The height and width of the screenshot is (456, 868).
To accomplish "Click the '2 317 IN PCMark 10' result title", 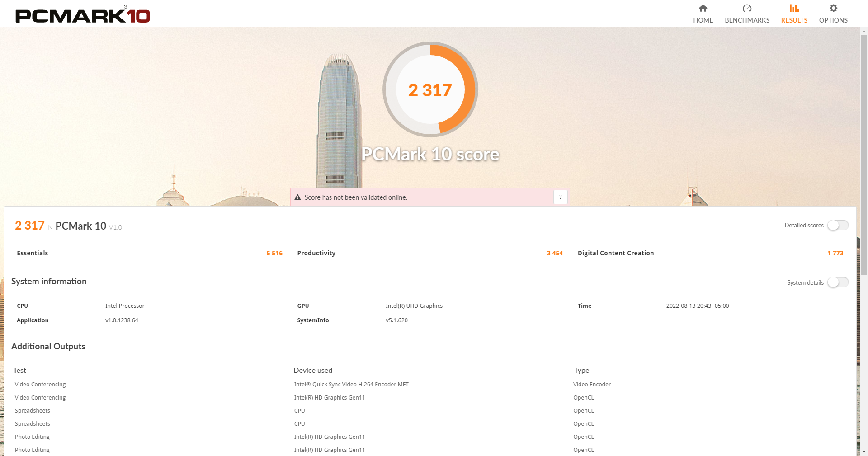I will (x=68, y=226).
